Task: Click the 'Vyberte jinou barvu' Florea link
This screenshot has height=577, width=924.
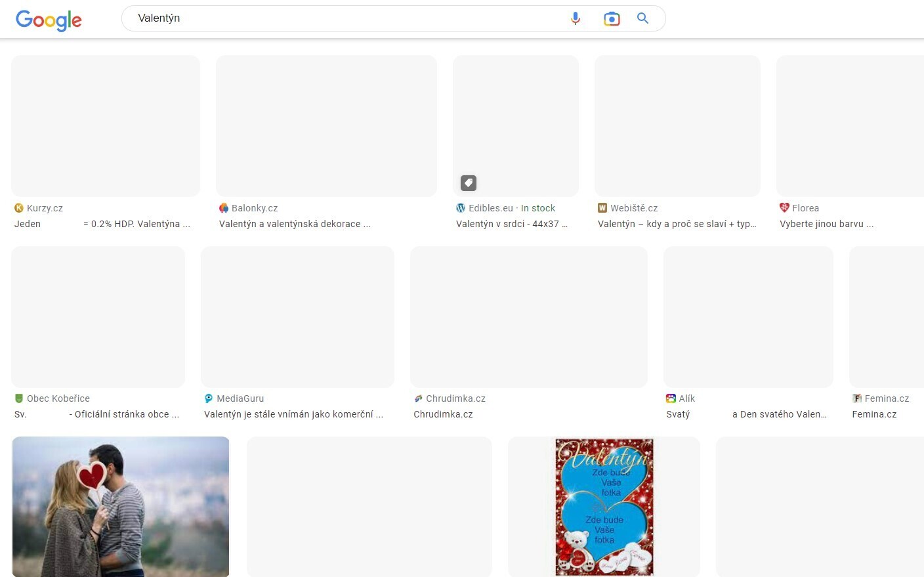Action: pos(826,224)
